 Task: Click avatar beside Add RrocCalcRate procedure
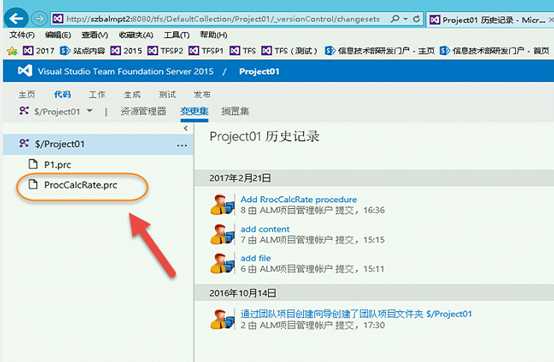pyautogui.click(x=222, y=204)
